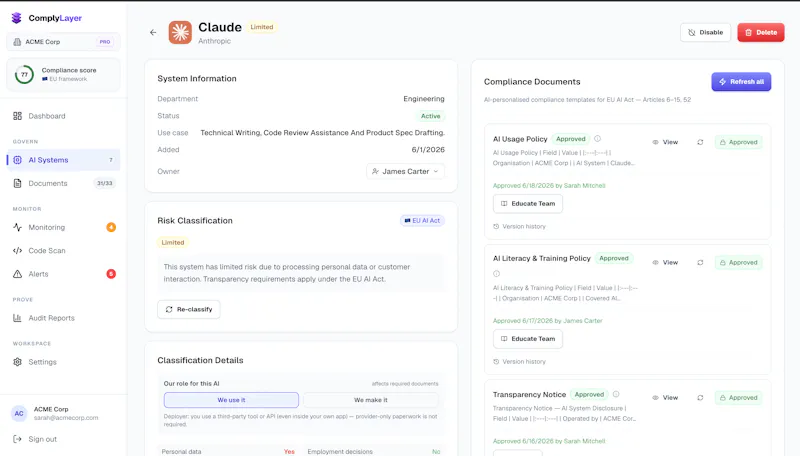Regenerate the Transparency Notice document
Viewport: 800px width, 456px height.
700,398
